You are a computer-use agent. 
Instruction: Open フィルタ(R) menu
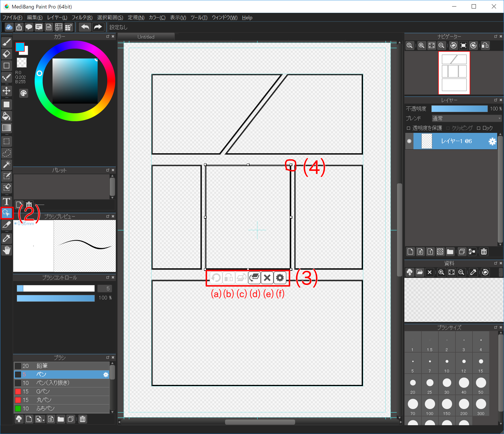pos(82,18)
